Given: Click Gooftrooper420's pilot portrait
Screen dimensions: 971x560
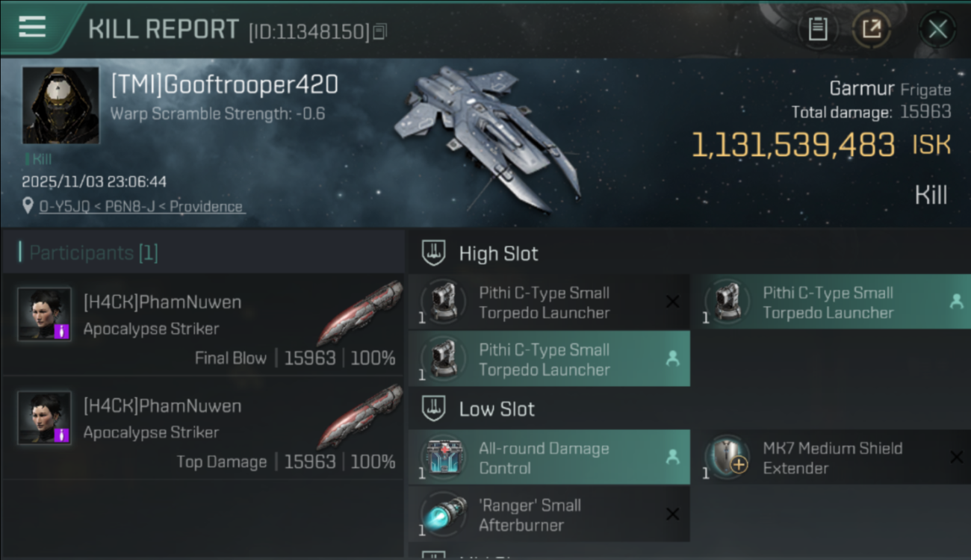Looking at the screenshot, I should pos(61,105).
